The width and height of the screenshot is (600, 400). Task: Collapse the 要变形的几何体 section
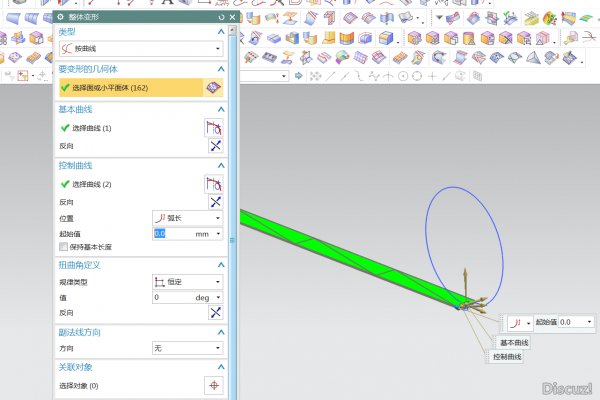(220, 69)
